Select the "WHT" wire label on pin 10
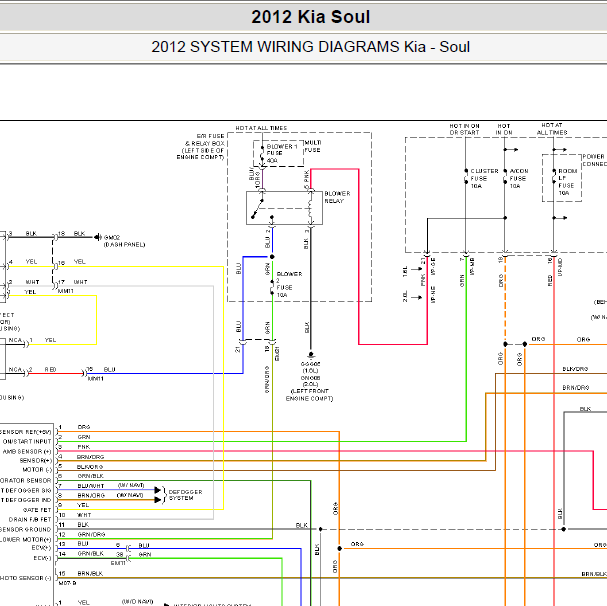The width and height of the screenshot is (607, 606). (84, 515)
